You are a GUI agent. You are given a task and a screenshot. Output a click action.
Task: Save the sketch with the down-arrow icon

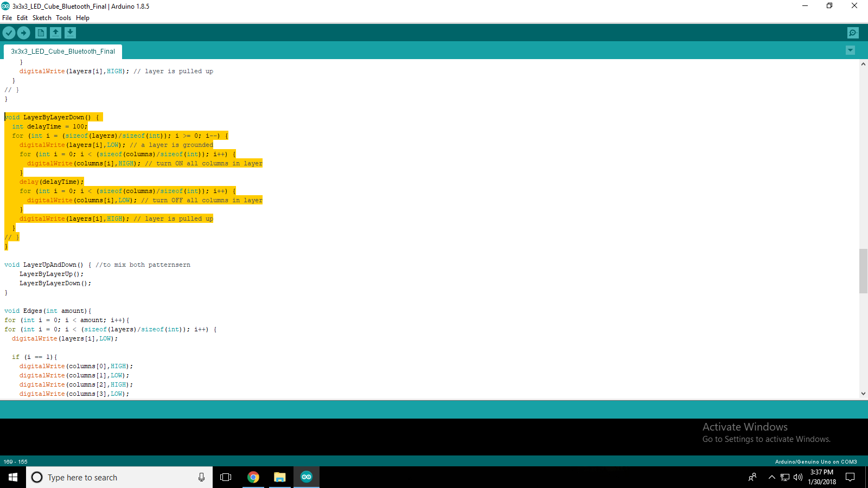coord(71,33)
